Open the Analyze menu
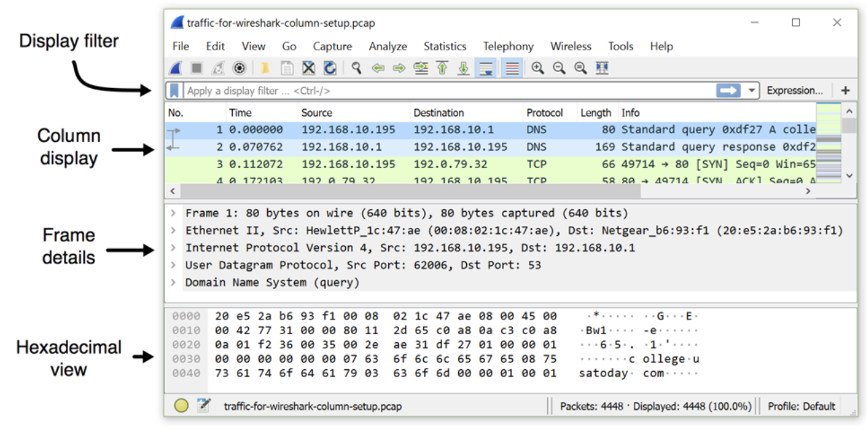 tap(388, 46)
